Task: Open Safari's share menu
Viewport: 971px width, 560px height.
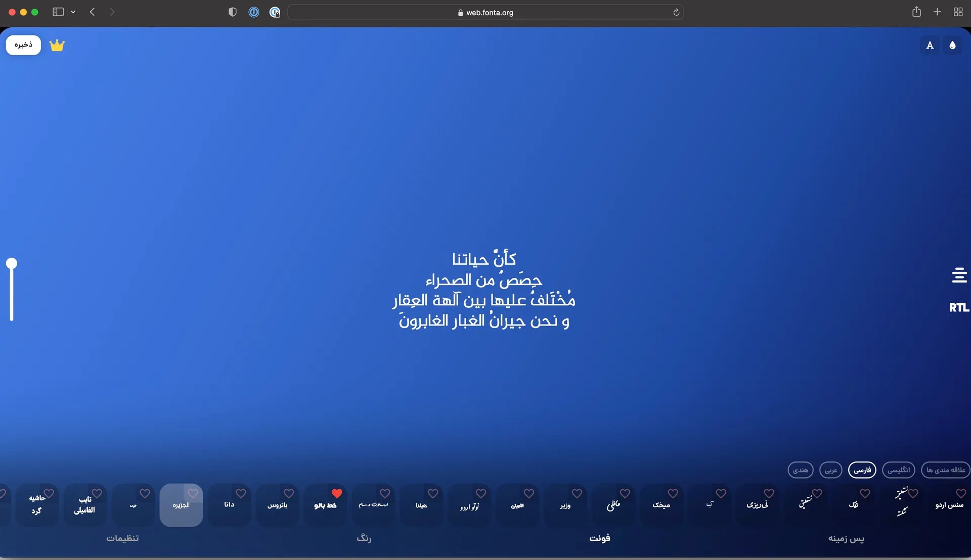Action: [x=916, y=12]
